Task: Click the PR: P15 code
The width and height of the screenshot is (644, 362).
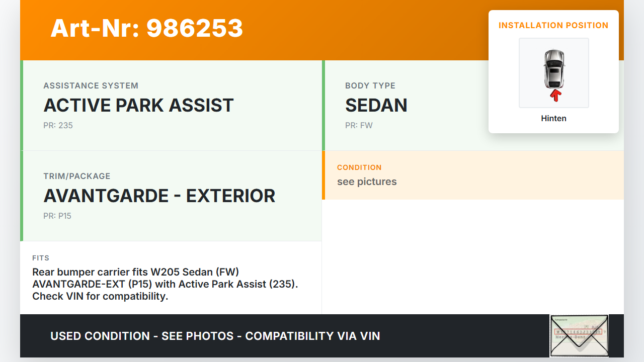Action: pos(57,216)
